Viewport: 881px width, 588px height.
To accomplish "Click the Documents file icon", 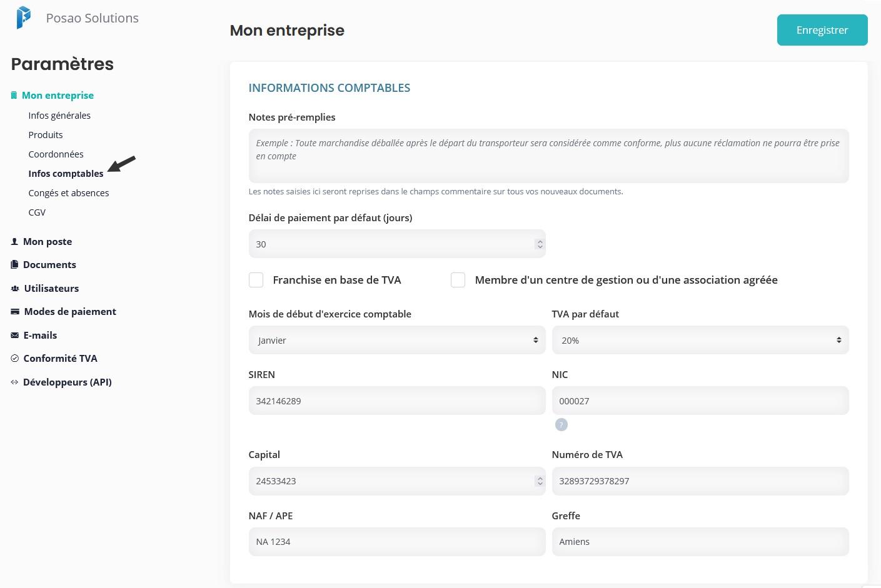I will [14, 265].
